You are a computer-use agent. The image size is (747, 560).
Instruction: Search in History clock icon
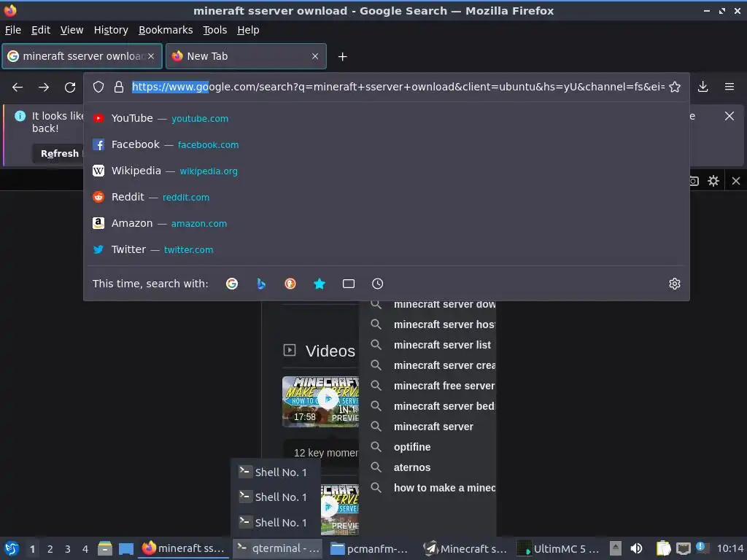[x=377, y=284]
